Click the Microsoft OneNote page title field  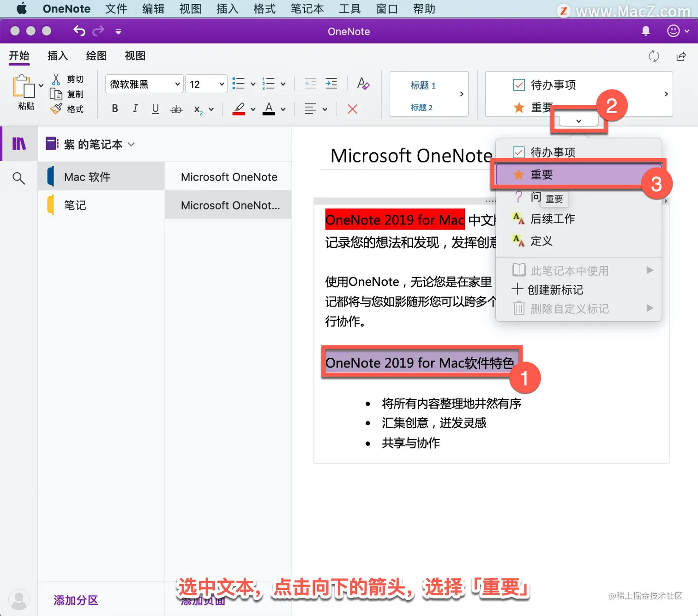pyautogui.click(x=412, y=156)
